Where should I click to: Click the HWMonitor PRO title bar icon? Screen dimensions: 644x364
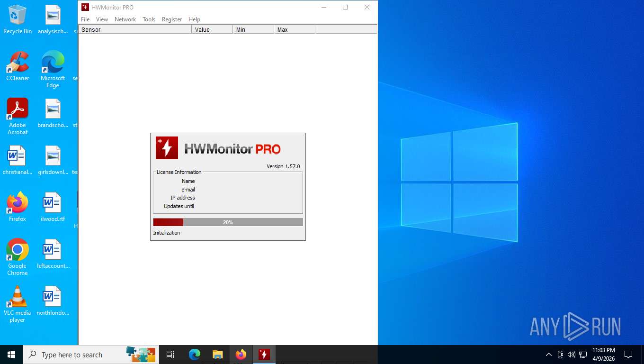(85, 7)
